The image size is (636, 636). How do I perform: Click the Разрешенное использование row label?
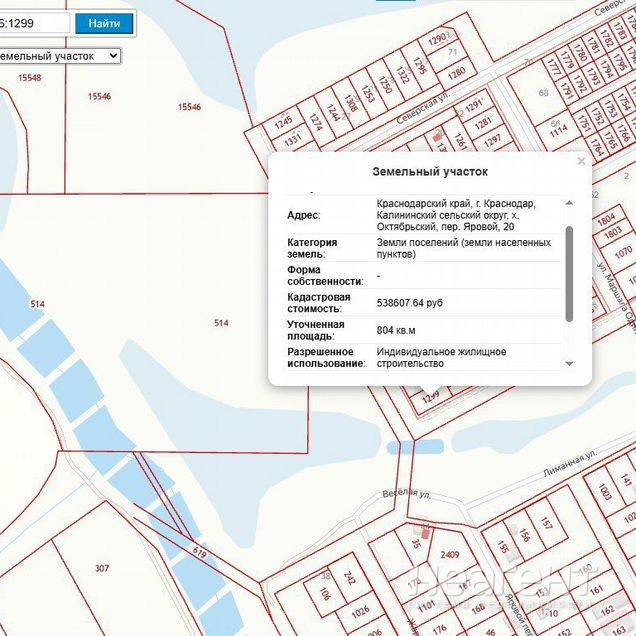(324, 358)
